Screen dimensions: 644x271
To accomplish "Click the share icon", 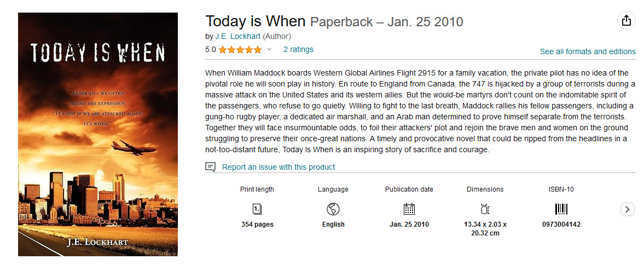I will 626,21.
